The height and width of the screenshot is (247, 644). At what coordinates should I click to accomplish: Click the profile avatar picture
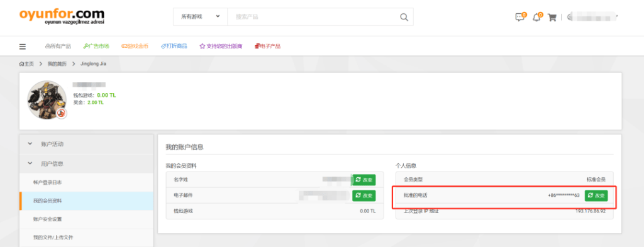point(47,100)
